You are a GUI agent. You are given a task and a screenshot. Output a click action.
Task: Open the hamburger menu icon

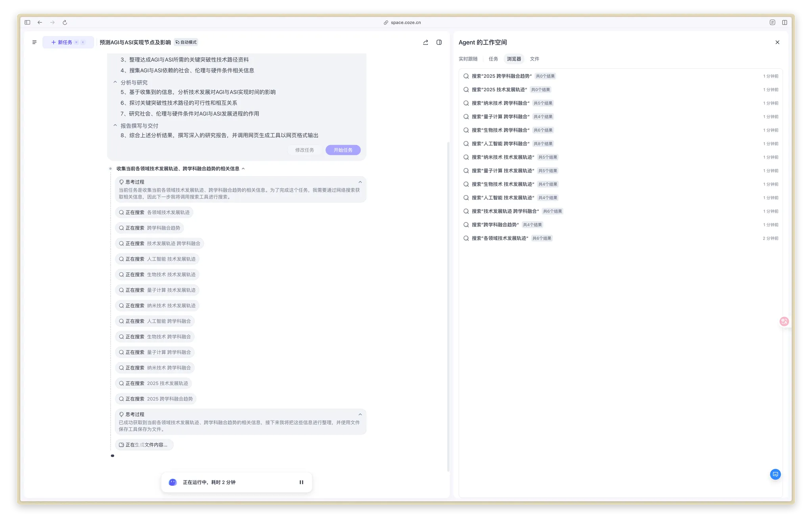(34, 42)
